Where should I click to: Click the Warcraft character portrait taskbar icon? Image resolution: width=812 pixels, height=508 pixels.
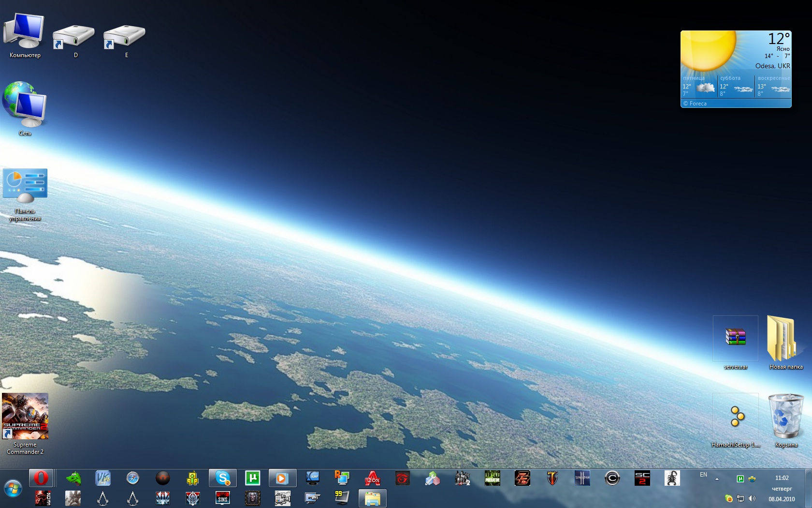click(253, 498)
